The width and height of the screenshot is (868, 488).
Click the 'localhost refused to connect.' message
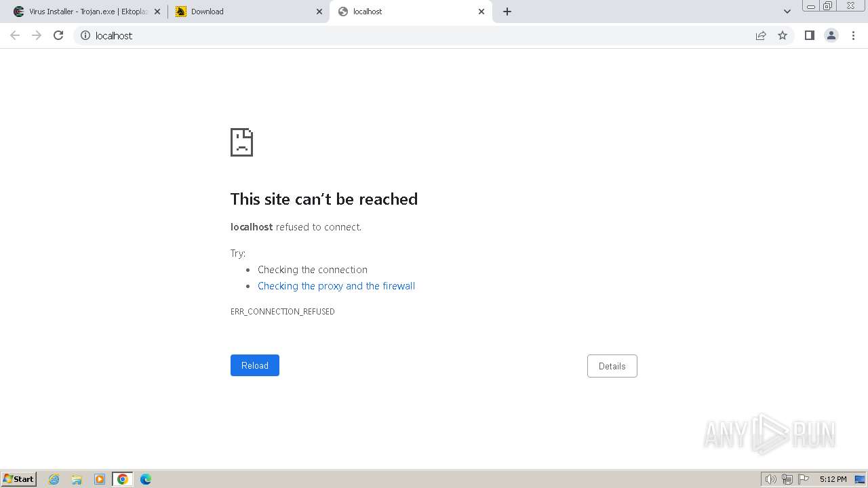(x=296, y=227)
